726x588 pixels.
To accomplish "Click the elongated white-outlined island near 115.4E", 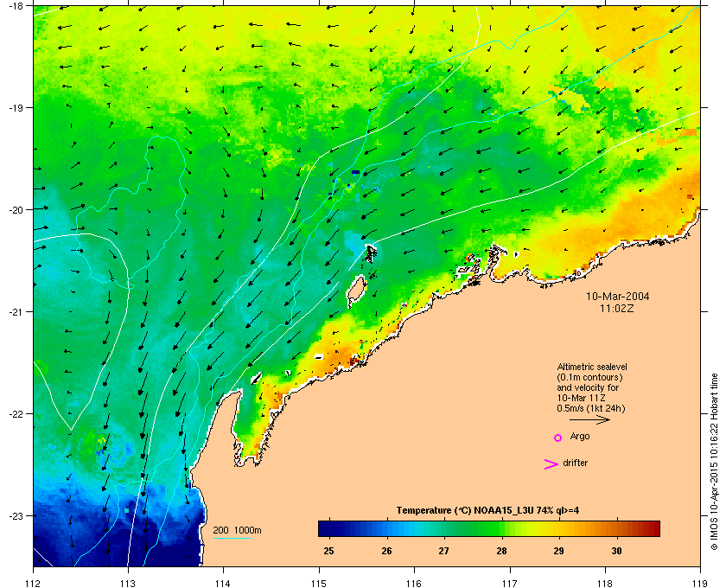I will tap(356, 291).
